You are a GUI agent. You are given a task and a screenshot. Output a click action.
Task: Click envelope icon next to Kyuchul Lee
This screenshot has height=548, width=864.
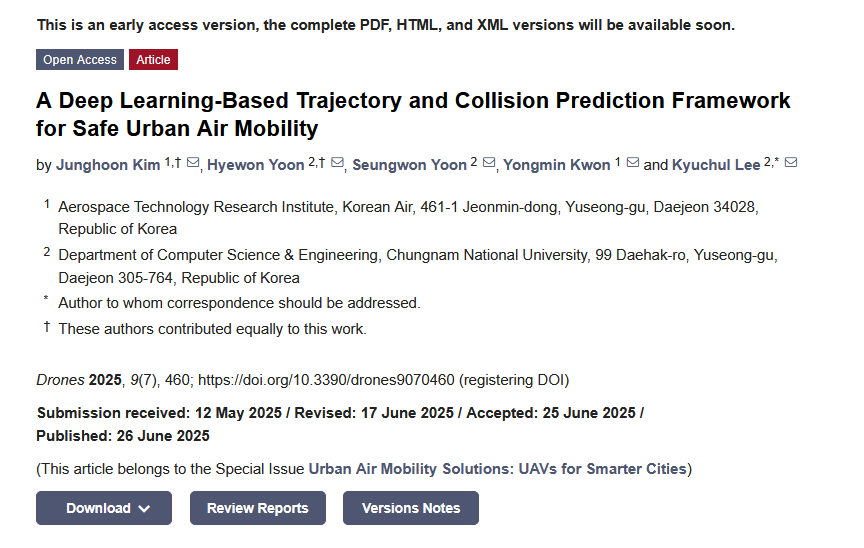click(x=791, y=163)
